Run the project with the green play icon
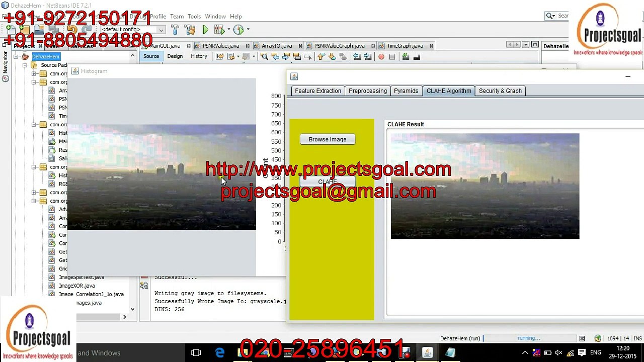The image size is (644, 362). click(x=206, y=30)
